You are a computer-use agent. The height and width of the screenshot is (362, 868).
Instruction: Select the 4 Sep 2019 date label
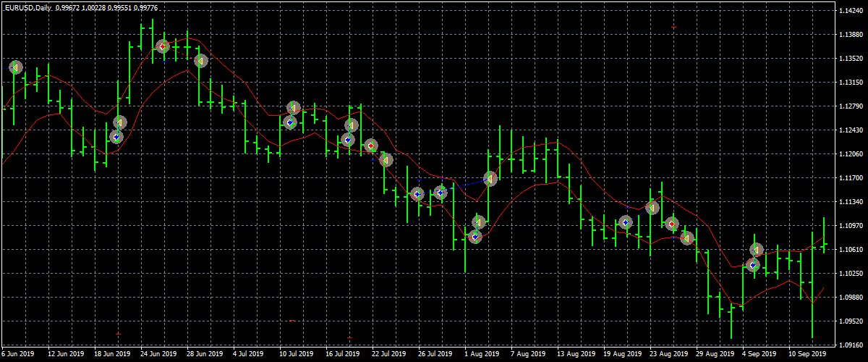click(x=760, y=355)
